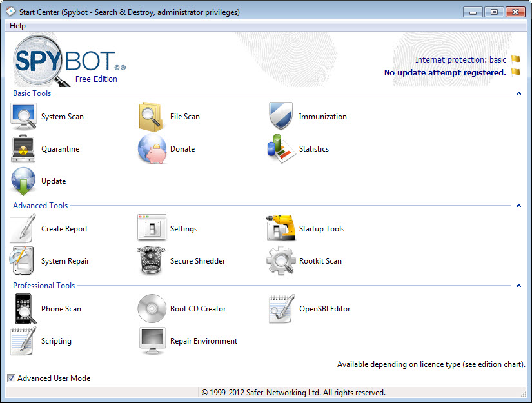Launch the Repair Environment monitor icon
This screenshot has width=532, height=403.
tap(152, 341)
